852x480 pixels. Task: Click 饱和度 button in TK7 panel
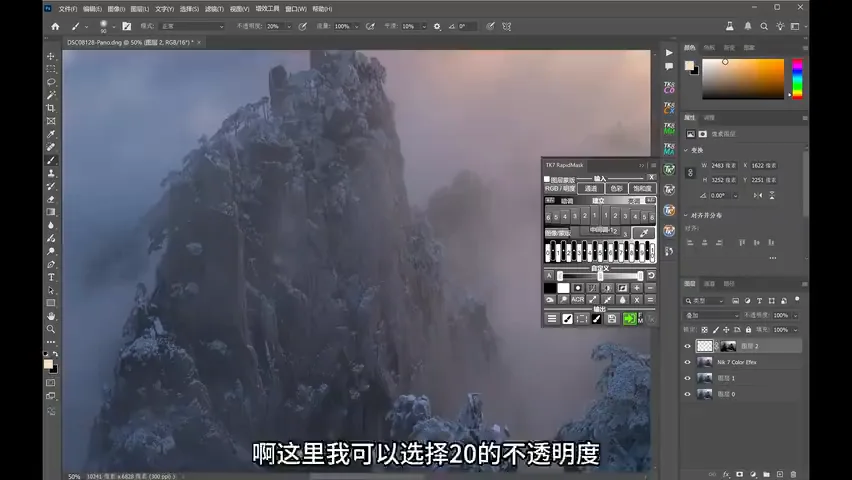tap(642, 189)
